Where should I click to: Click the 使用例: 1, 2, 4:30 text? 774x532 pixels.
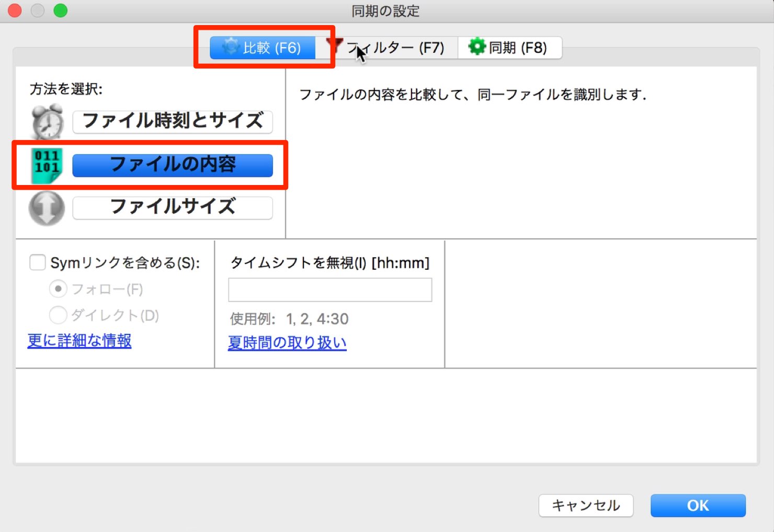click(289, 319)
